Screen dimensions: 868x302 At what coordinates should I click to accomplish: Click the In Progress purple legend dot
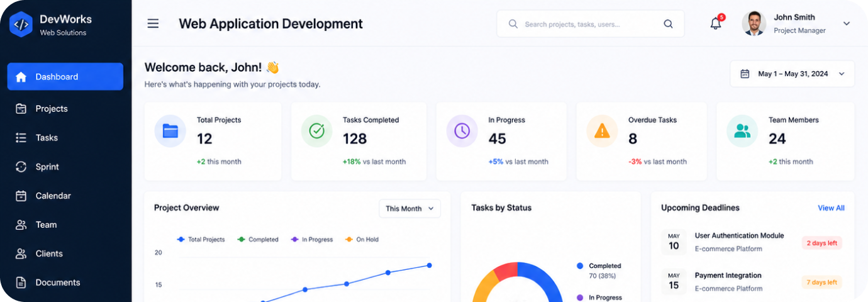click(x=580, y=298)
